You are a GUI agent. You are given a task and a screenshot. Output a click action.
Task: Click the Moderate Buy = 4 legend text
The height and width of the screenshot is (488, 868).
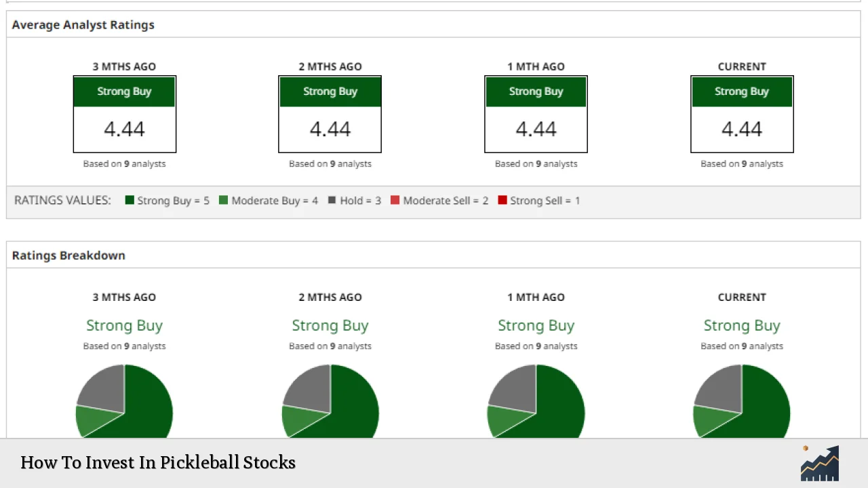tap(275, 201)
